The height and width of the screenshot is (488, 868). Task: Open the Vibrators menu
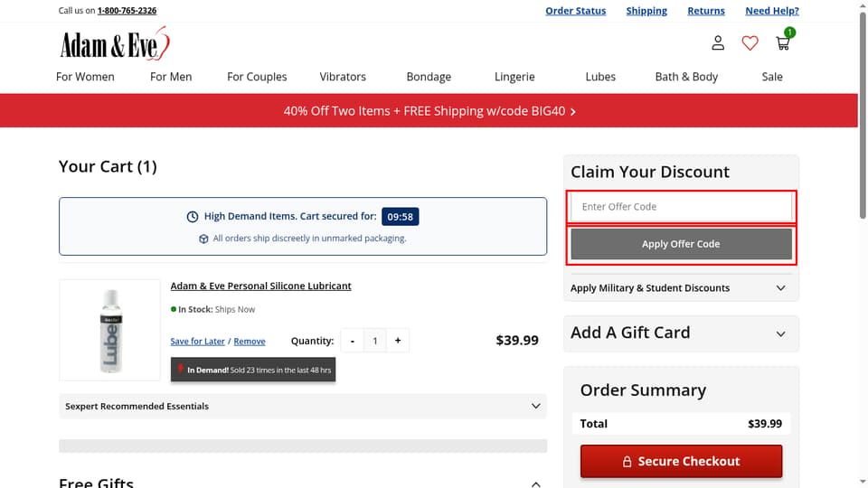(x=343, y=77)
